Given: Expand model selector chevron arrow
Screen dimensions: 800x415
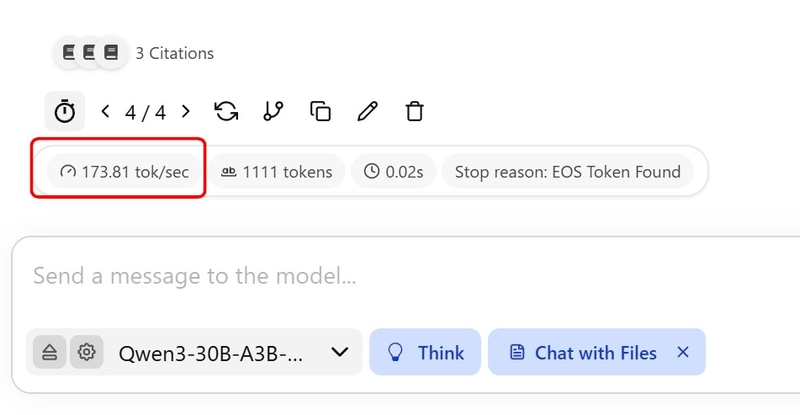Looking at the screenshot, I should 340,352.
